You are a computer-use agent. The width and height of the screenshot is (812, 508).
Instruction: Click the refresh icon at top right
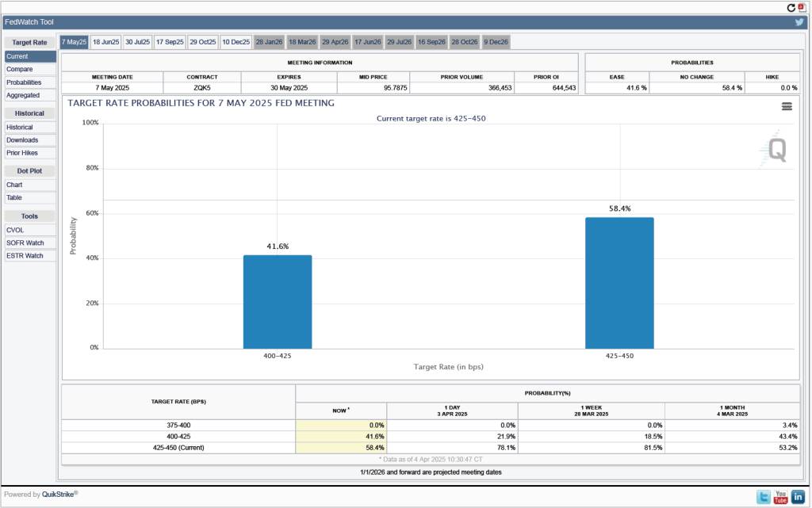791,7
